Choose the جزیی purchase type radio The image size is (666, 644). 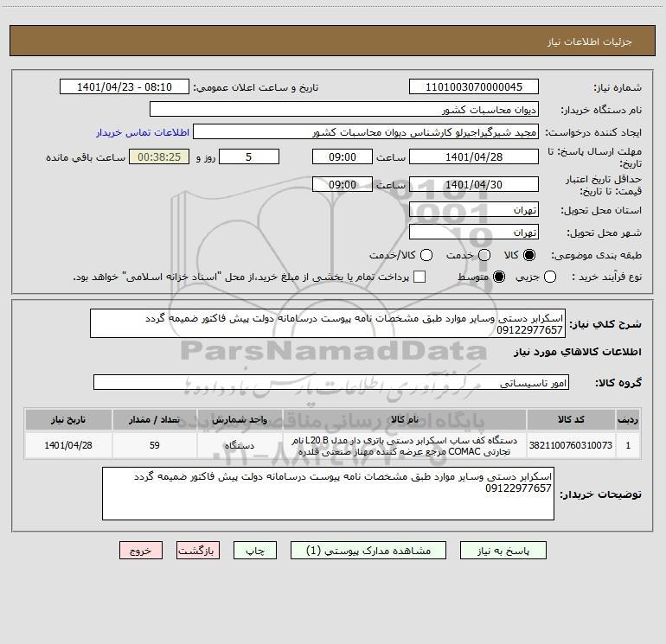(550, 277)
